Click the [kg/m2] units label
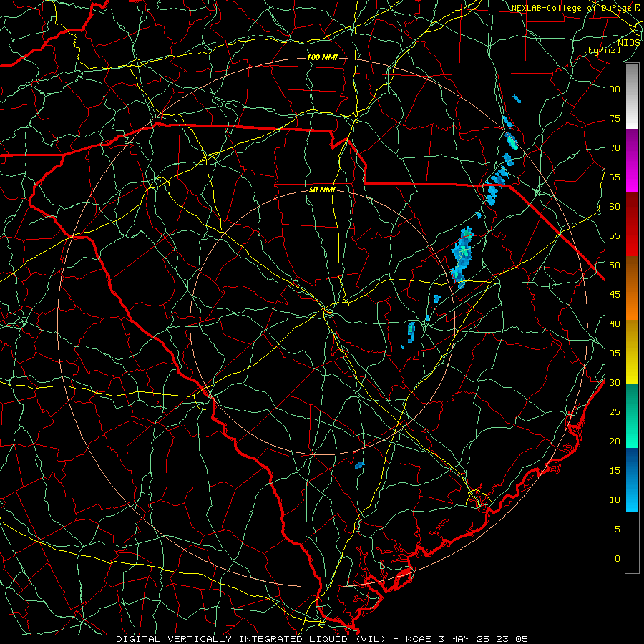 point(602,49)
